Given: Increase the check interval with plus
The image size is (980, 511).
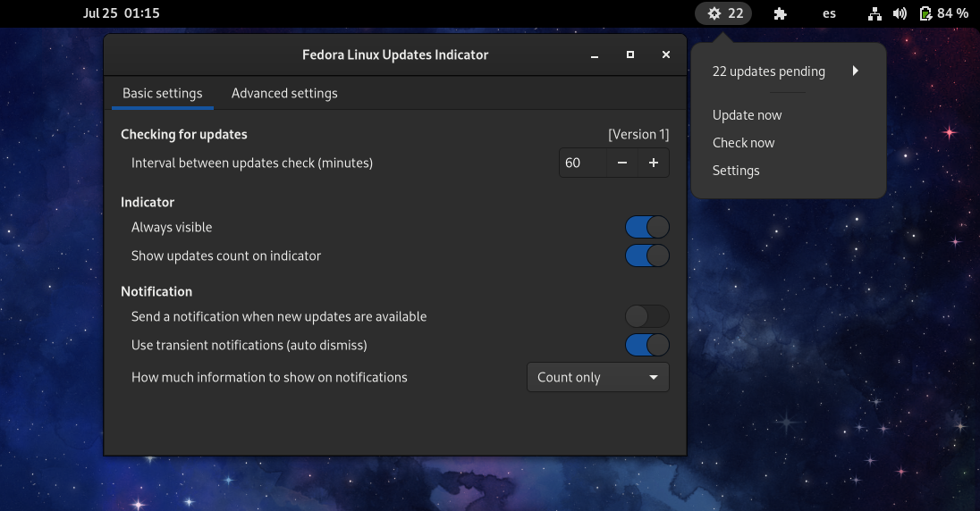Looking at the screenshot, I should click(653, 163).
